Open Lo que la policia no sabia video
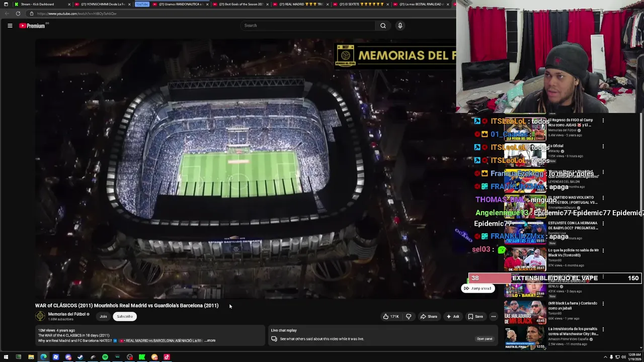Screen dimensions: 644x362 574,252
